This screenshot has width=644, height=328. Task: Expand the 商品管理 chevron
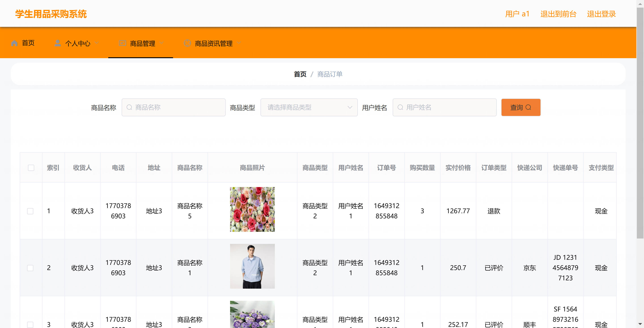click(161, 43)
